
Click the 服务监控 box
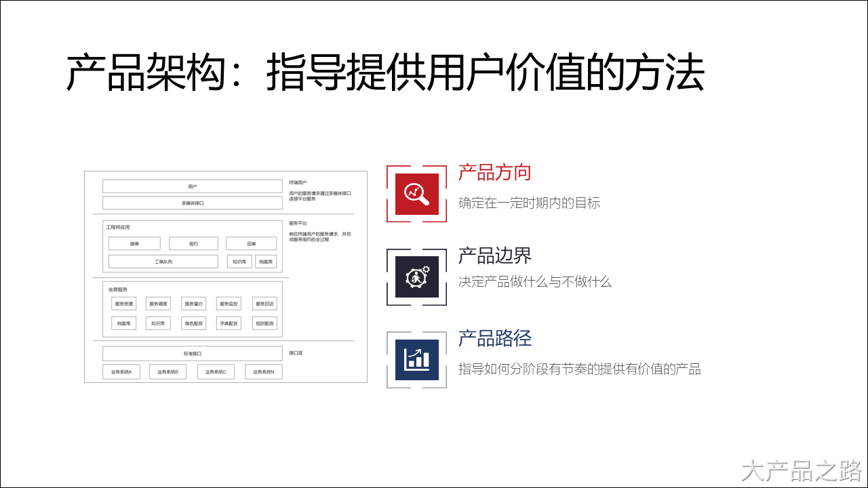tap(230, 305)
